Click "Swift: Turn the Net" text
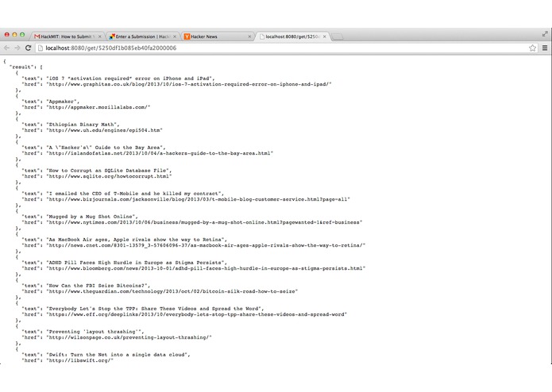Screen dimensions: 552x392 tap(79, 355)
